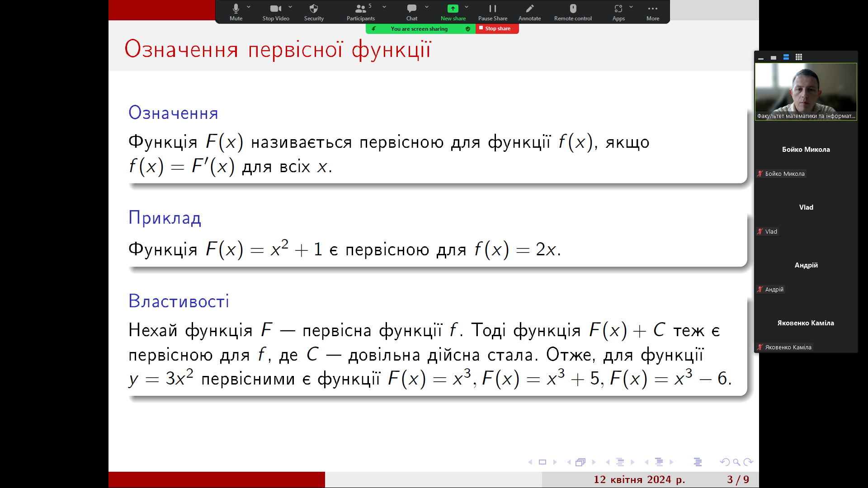Expand video options arrow beside Stop Video
The width and height of the screenshot is (868, 488).
tap(290, 7)
